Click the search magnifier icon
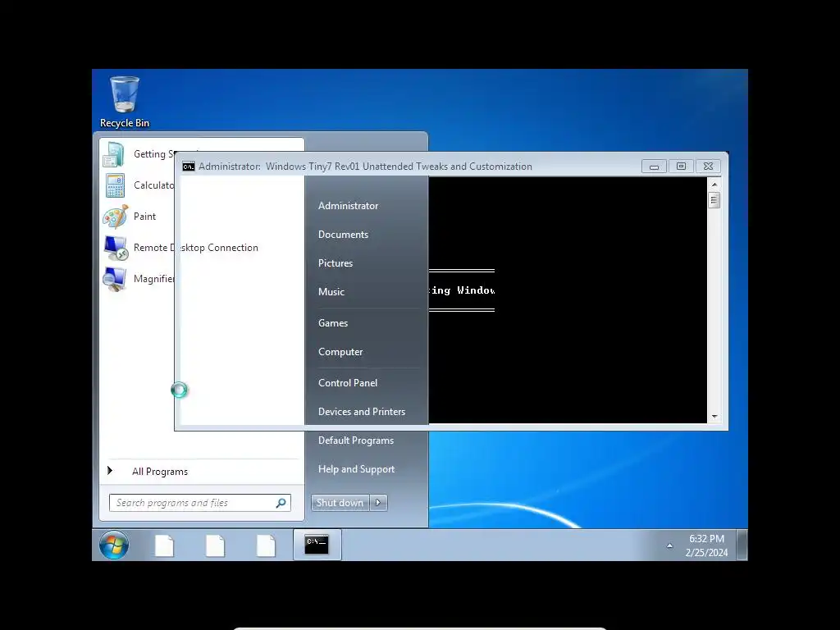840x630 pixels. point(281,503)
